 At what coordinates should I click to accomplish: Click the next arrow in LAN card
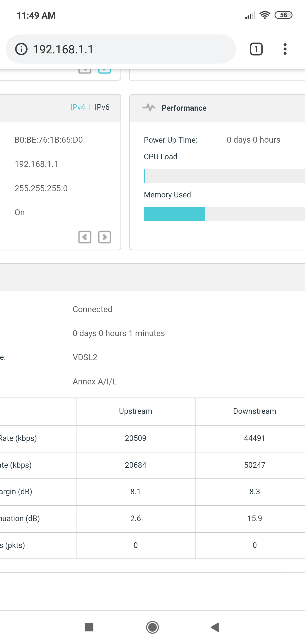pyautogui.click(x=104, y=237)
